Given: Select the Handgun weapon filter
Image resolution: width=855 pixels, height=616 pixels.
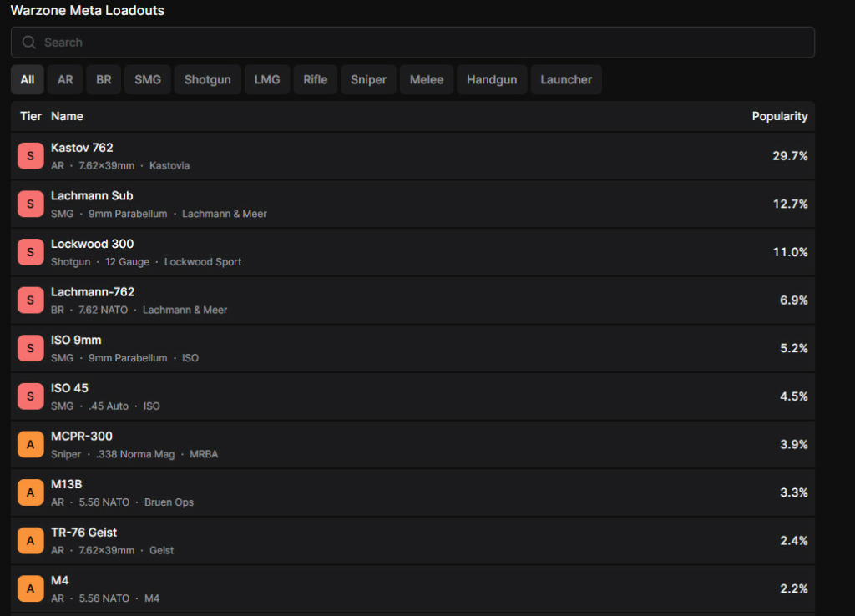Looking at the screenshot, I should [x=492, y=80].
